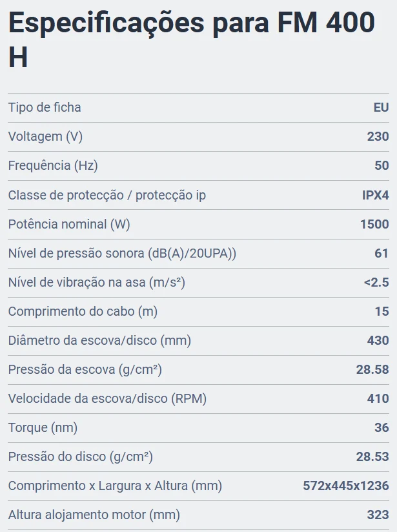Click the vibration level value '<2.5'

coord(376,282)
